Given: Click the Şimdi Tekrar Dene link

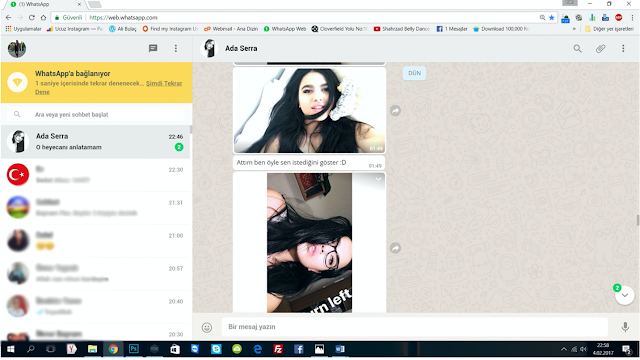Looking at the screenshot, I should point(109,87).
